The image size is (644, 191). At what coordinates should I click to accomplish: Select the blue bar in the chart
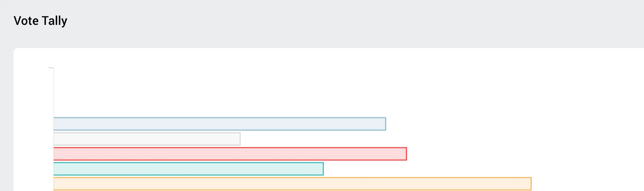[219, 124]
